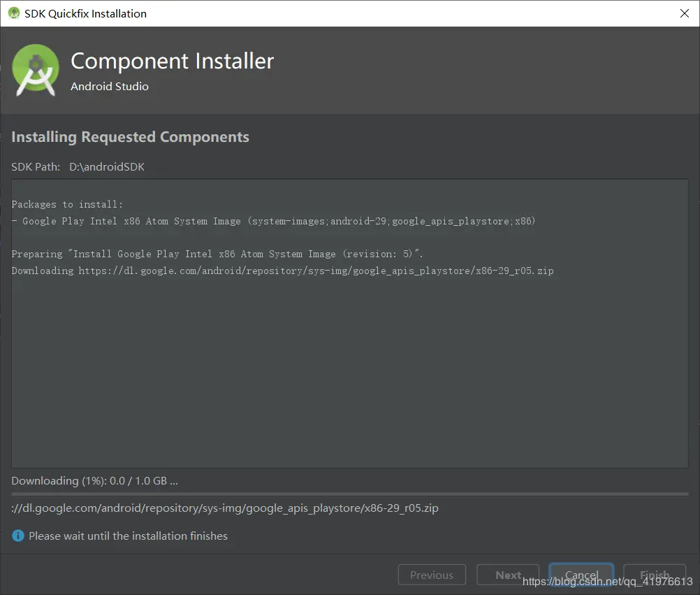Click 'Please wait until the installation finishes'

point(128,536)
